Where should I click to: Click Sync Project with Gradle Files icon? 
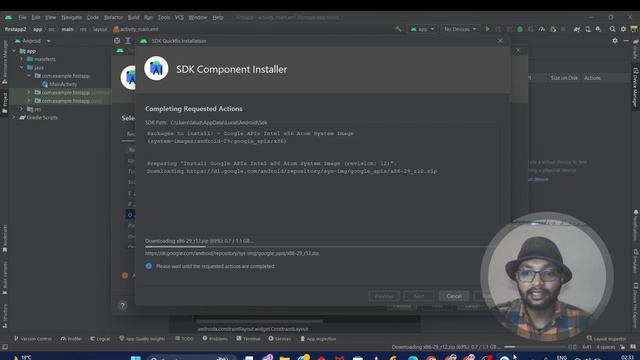coord(577,29)
